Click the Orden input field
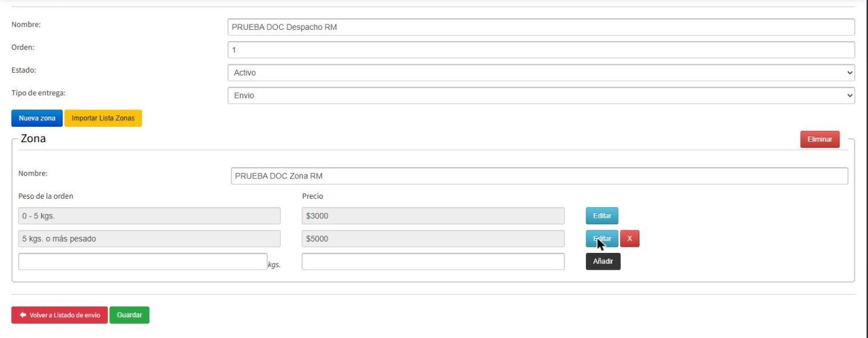 coord(541,50)
